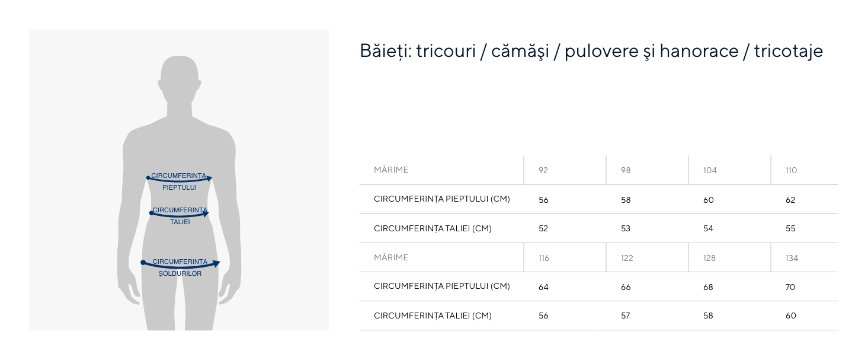The height and width of the screenshot is (360, 868).
Task: Choose size 98 column header
Action: tap(626, 171)
